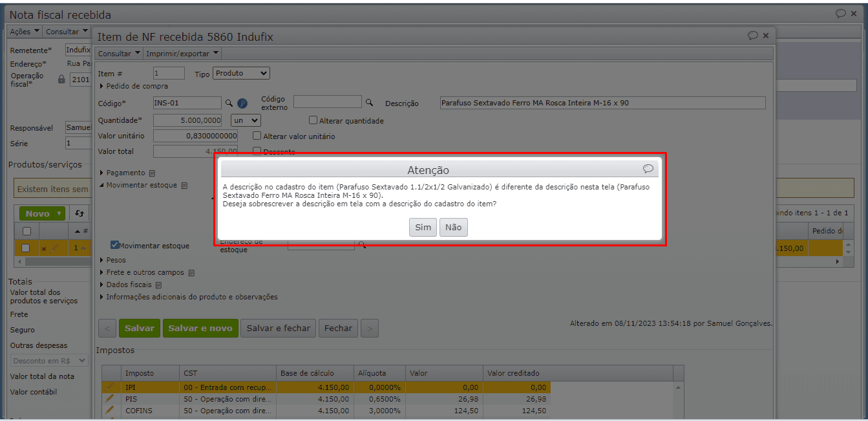868x421 pixels.
Task: Go to previous item with < button
Action: click(108, 329)
